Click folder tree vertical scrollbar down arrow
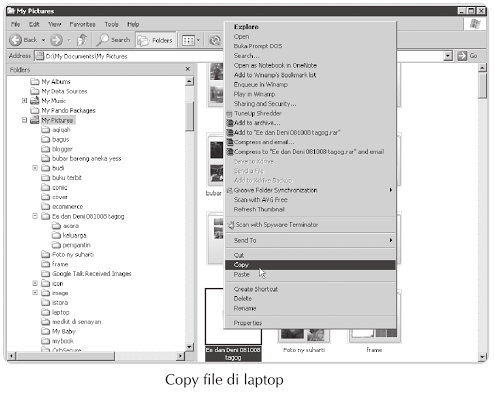This screenshot has height=394, width=494. (190, 347)
